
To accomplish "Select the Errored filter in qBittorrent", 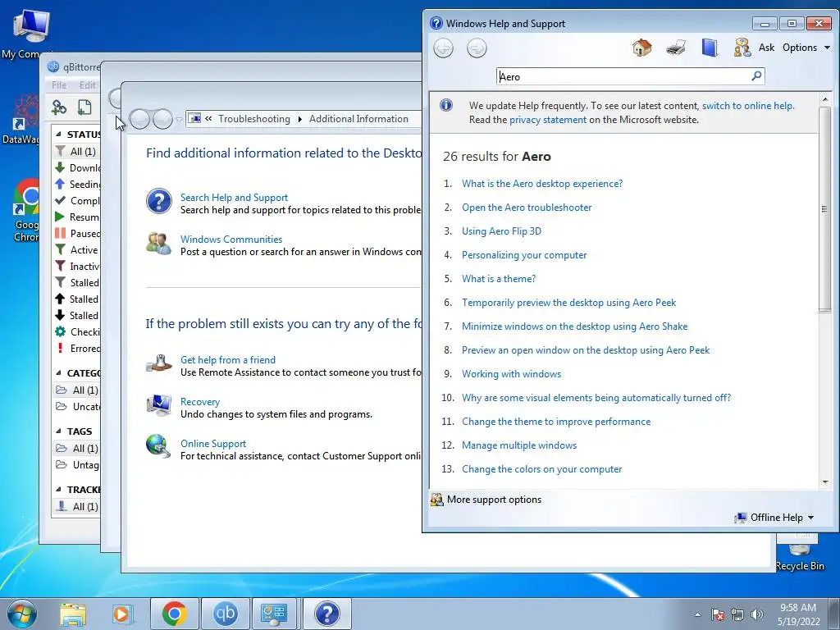I will point(78,349).
